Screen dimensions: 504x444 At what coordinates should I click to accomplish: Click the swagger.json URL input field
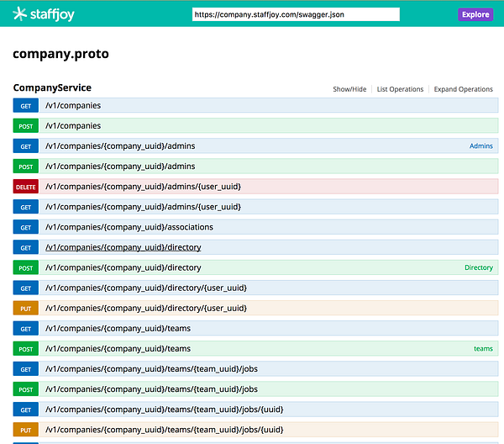(296, 14)
